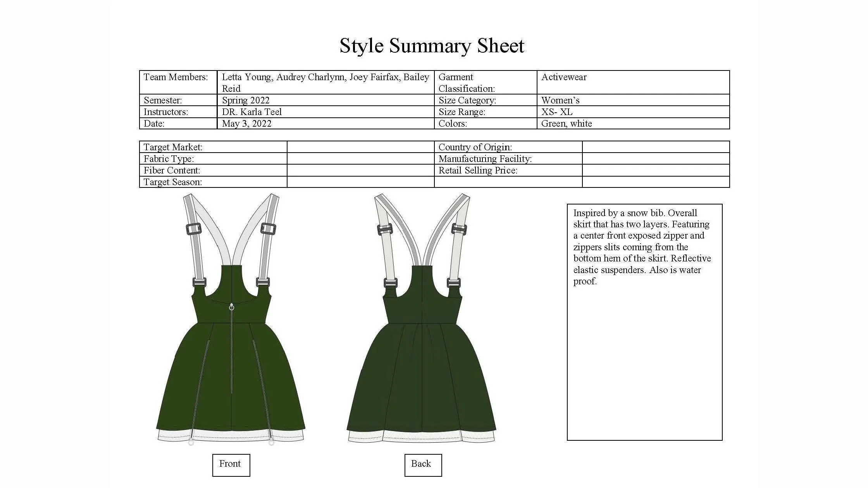Image resolution: width=868 pixels, height=488 pixels.
Task: Click the empty Target Market value cell
Action: click(x=360, y=147)
